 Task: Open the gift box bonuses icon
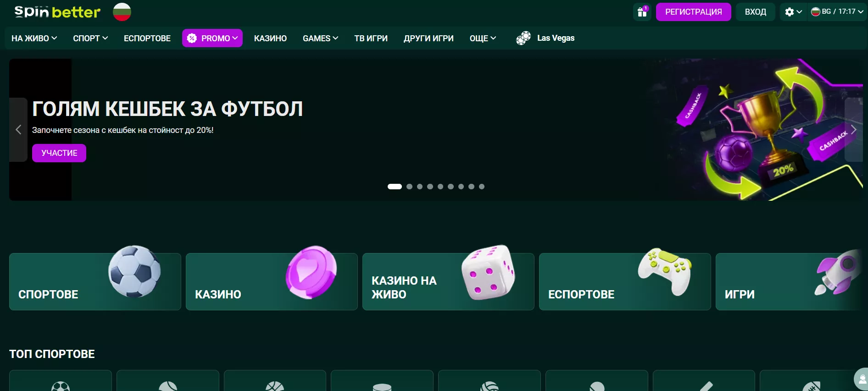642,12
